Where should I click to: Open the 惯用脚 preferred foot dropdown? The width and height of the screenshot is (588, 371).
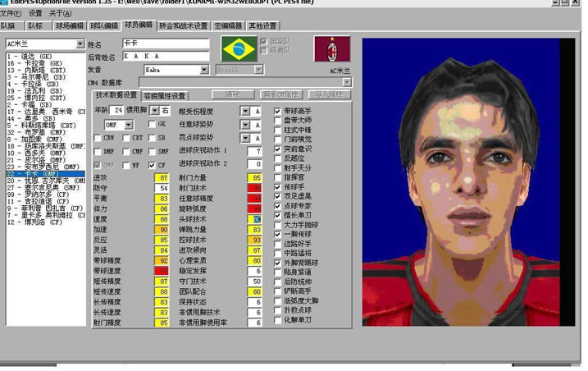pos(154,110)
